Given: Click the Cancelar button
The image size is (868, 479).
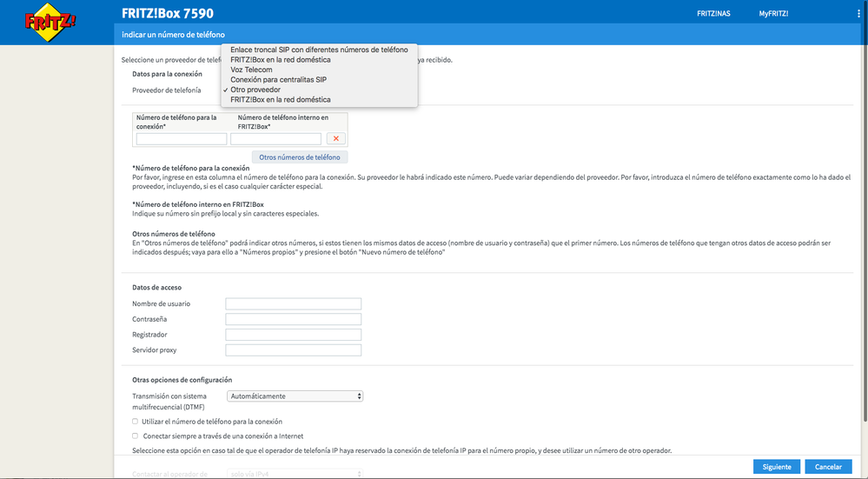Looking at the screenshot, I should click(828, 467).
